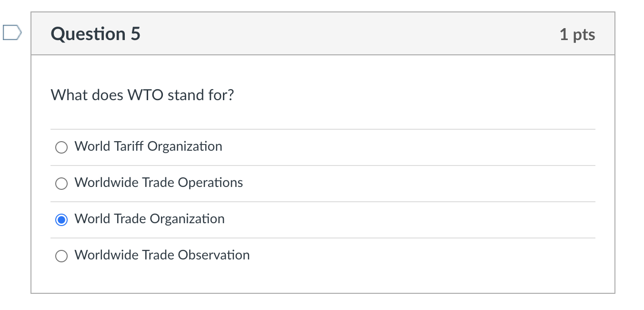The height and width of the screenshot is (310, 644).
Task: Click the Worldwide Trade Observation answer label
Action: pyautogui.click(x=162, y=255)
